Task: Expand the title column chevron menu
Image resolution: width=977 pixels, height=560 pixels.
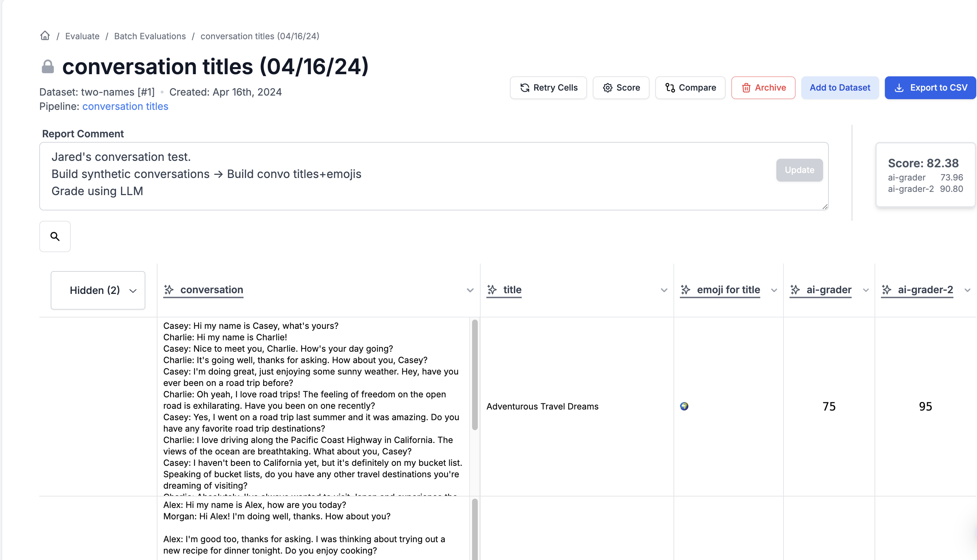Action: 664,290
